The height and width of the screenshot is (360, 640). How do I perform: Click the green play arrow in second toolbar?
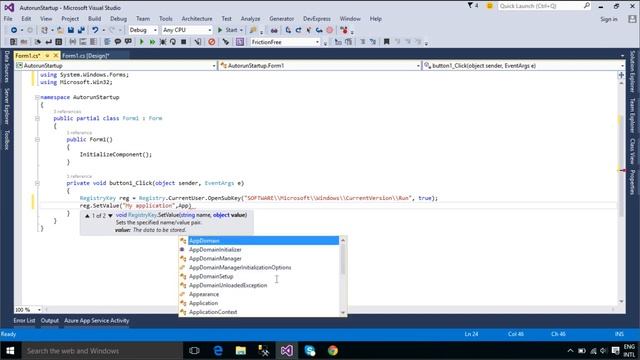(142, 42)
